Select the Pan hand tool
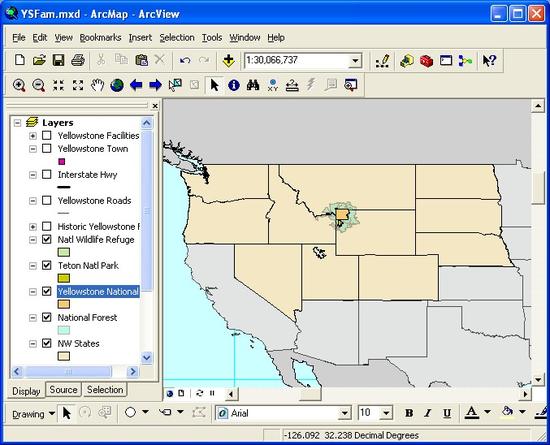The width and height of the screenshot is (550, 445). point(98,85)
